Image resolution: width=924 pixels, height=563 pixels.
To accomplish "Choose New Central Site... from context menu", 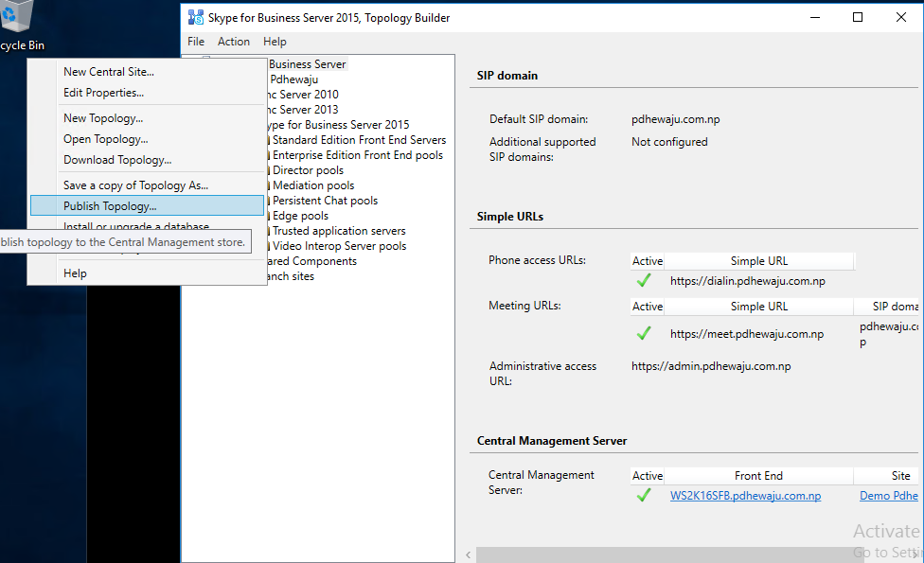I will click(148, 71).
